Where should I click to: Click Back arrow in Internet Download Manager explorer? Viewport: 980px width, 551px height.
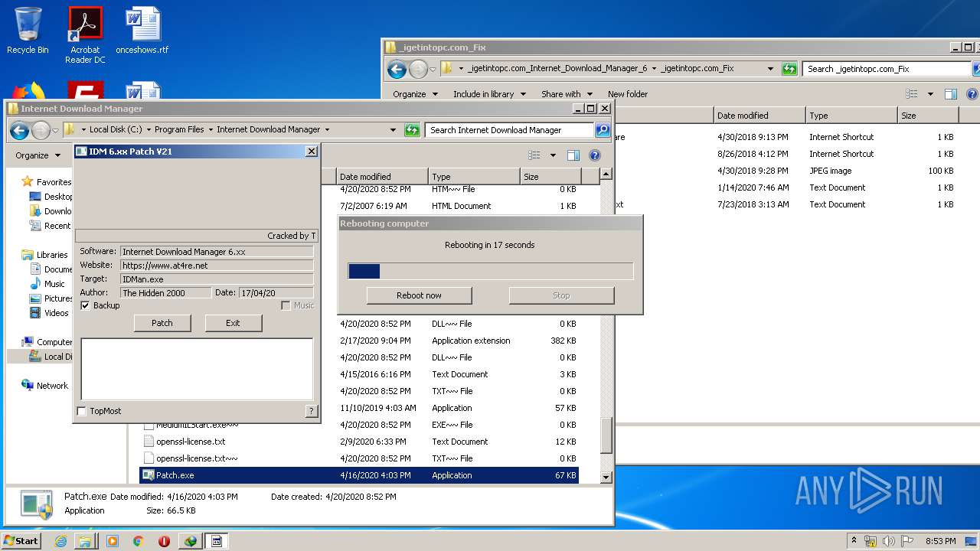pos(20,130)
